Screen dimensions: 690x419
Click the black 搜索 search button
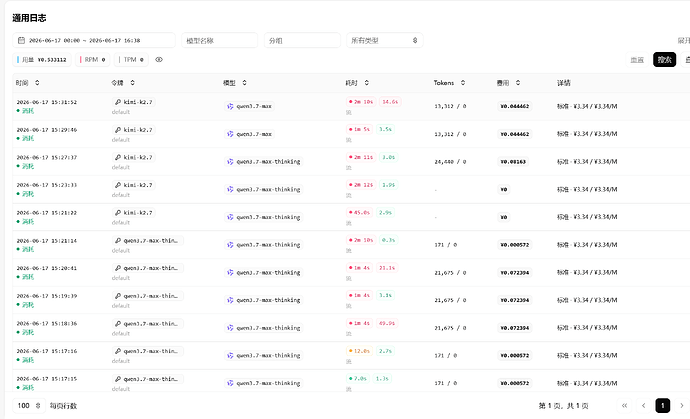[x=664, y=59]
